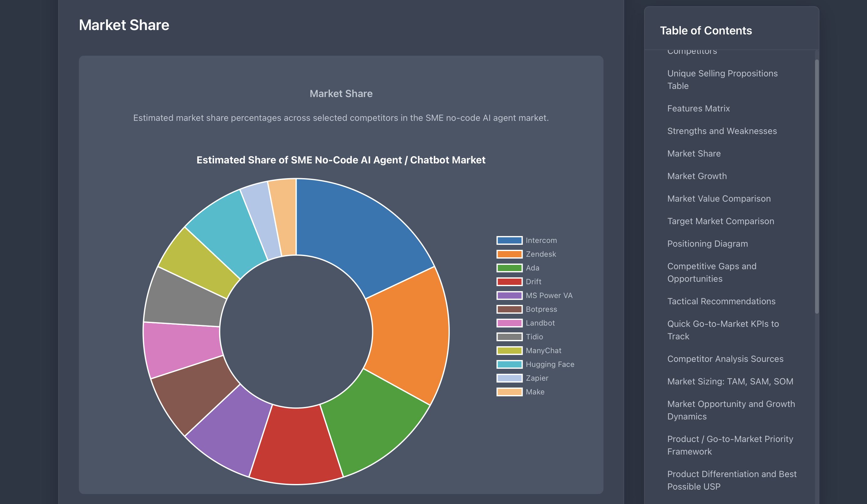The image size is (867, 504).
Task: Go to Features Matrix section
Action: click(698, 108)
